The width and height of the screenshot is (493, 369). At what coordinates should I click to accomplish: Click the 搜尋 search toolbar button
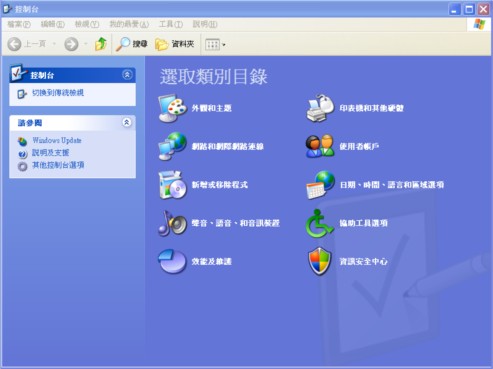pyautogui.click(x=131, y=44)
